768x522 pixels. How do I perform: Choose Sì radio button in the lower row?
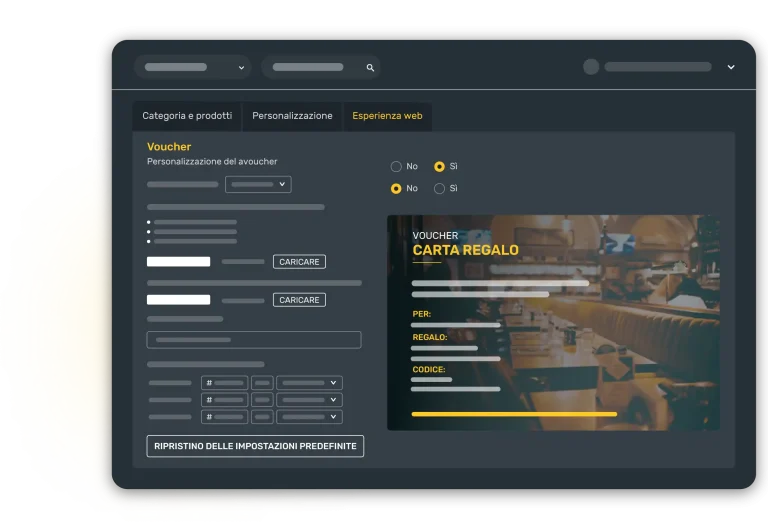(439, 188)
